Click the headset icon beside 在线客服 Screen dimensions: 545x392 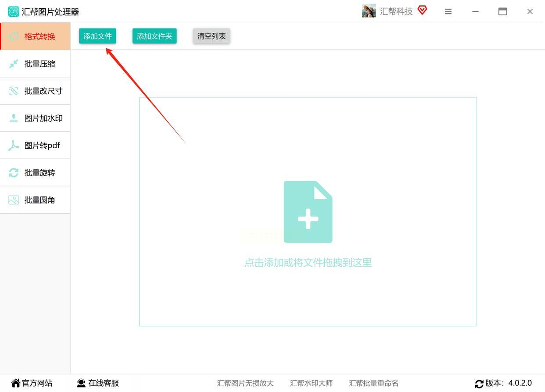click(x=81, y=383)
